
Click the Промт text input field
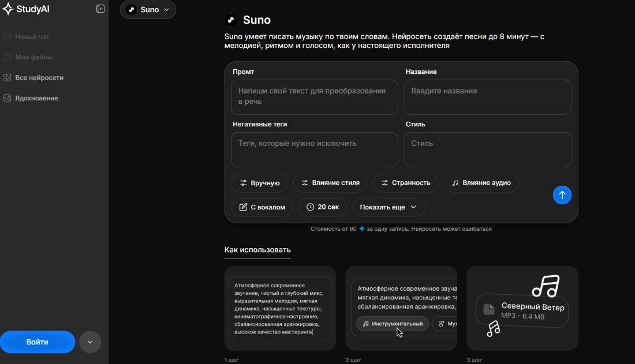pos(314,97)
